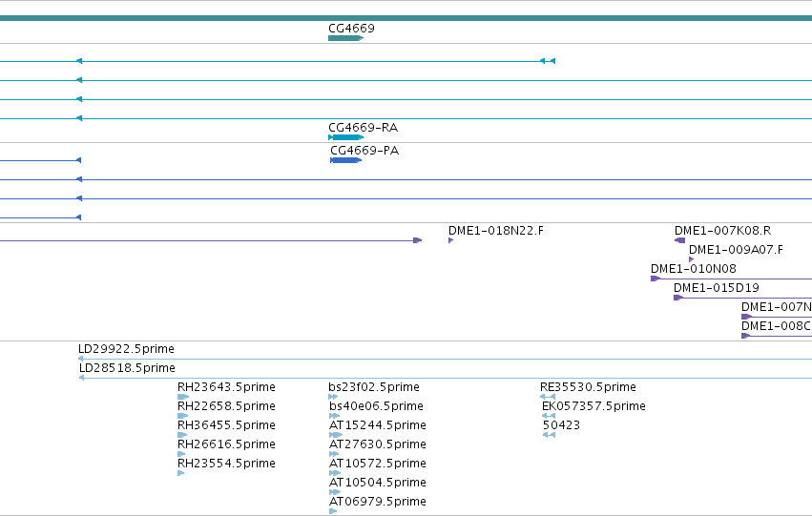
Task: Select the DME1-018N22.F feature marker
Action: (x=451, y=240)
